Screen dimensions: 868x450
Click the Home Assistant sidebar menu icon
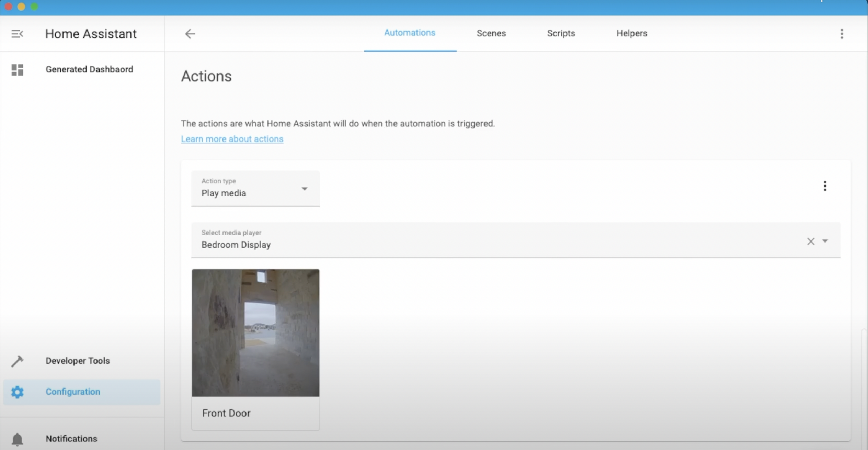16,33
